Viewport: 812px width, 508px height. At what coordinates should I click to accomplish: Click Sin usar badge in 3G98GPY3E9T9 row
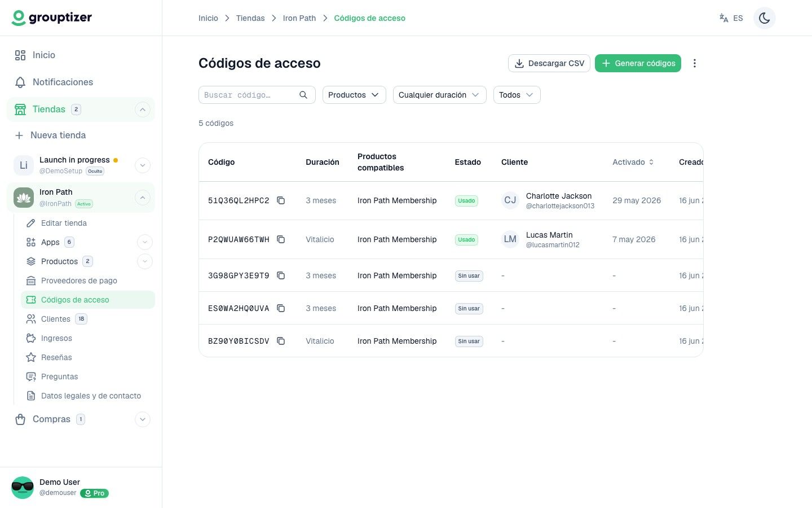pos(469,276)
